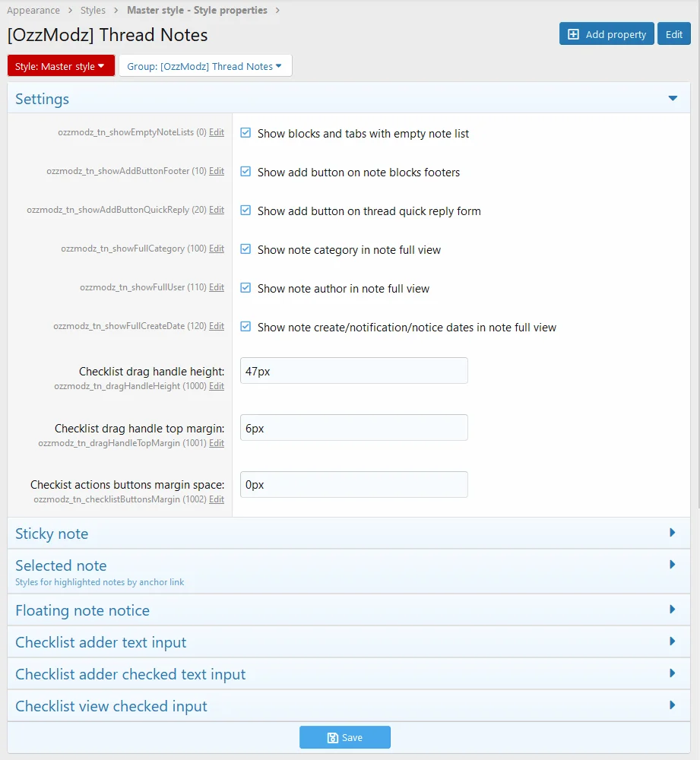The image size is (700, 760).
Task: Expand the Selected note section arrow
Action: (x=673, y=565)
